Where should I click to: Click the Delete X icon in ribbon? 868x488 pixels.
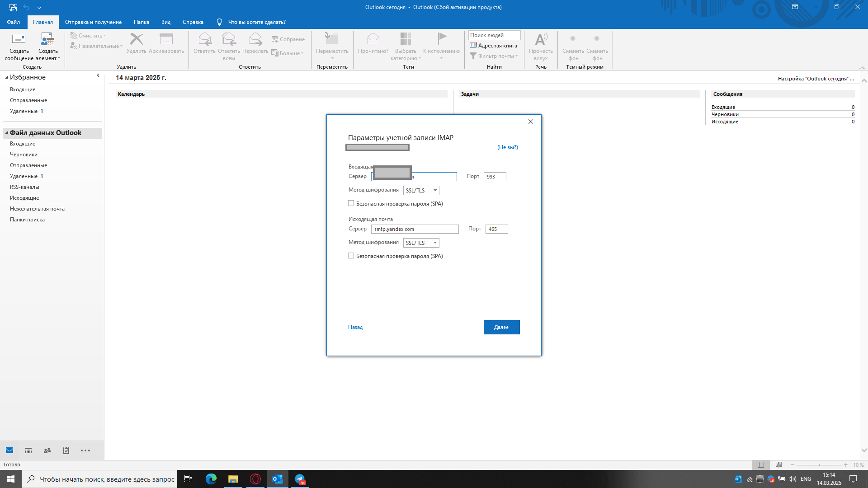[x=136, y=39]
